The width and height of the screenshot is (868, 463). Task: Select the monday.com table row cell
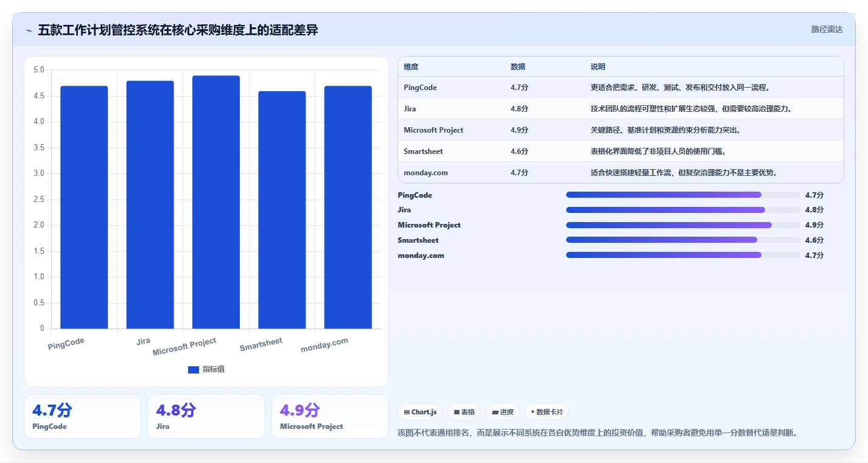pyautogui.click(x=425, y=173)
